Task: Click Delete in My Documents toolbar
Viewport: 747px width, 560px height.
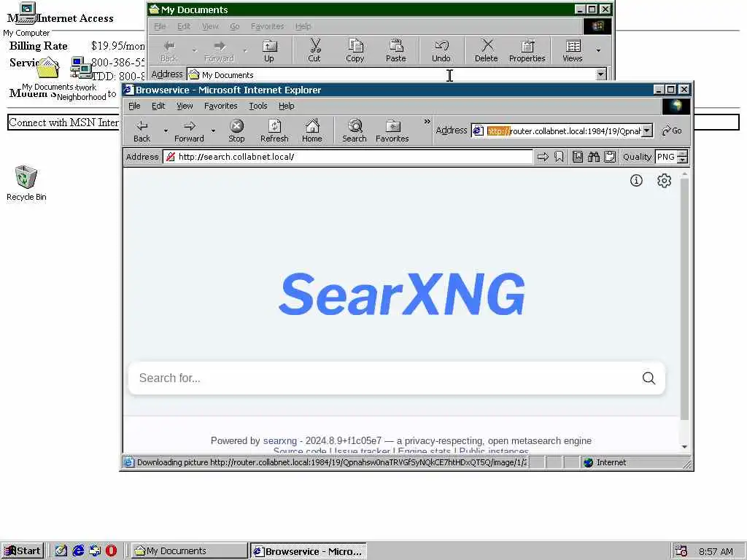Action: point(486,50)
